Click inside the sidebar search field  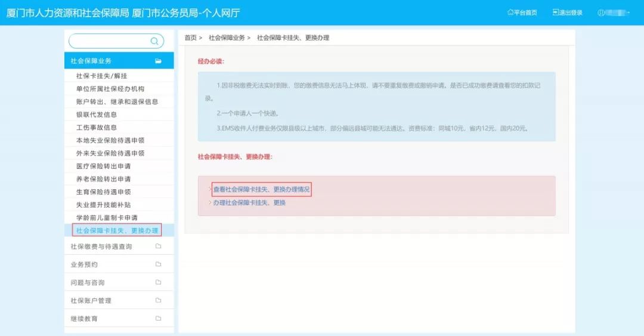tap(116, 41)
